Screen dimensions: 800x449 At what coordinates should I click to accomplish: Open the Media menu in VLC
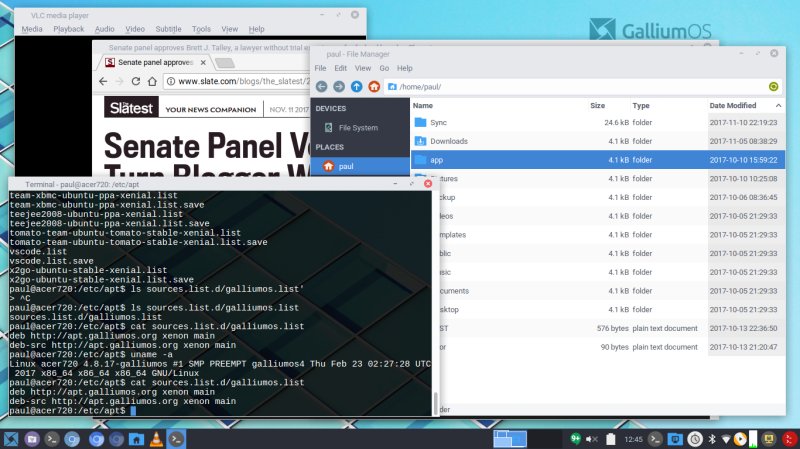tap(32, 29)
